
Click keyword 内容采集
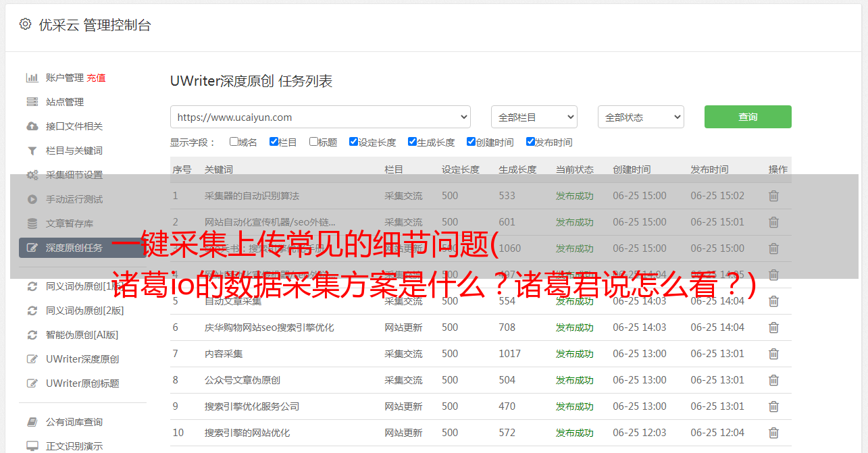tap(224, 354)
